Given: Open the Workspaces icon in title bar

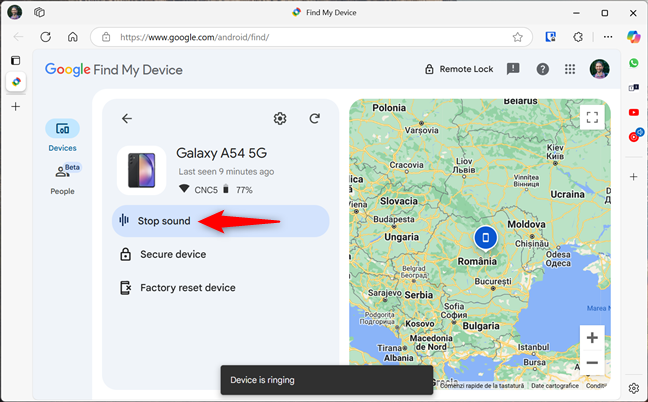Looking at the screenshot, I should point(39,12).
